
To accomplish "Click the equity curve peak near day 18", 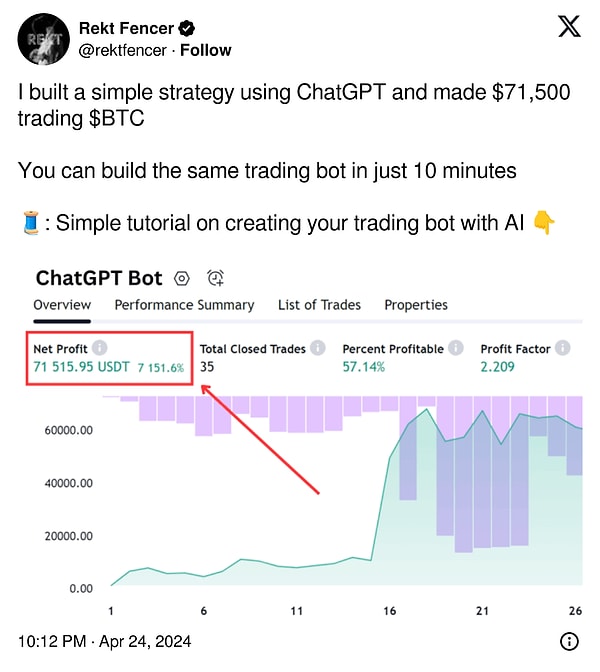I will [x=426, y=410].
